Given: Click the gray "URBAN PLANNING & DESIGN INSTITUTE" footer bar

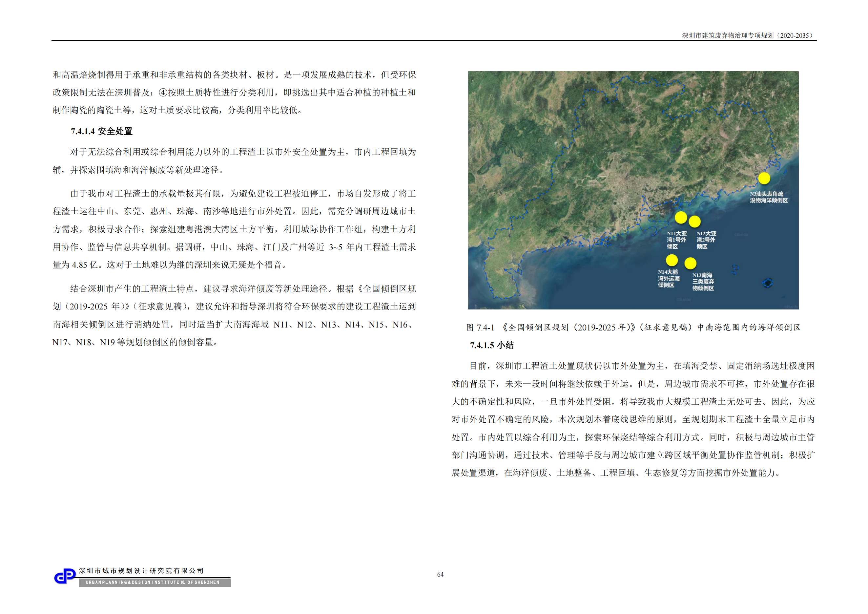Looking at the screenshot, I should [155, 582].
